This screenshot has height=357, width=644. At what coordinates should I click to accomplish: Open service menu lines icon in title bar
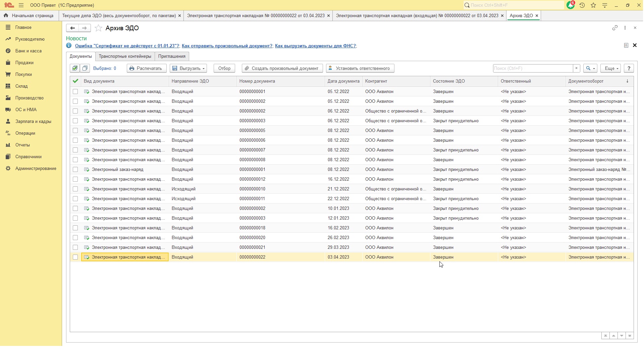(x=605, y=5)
